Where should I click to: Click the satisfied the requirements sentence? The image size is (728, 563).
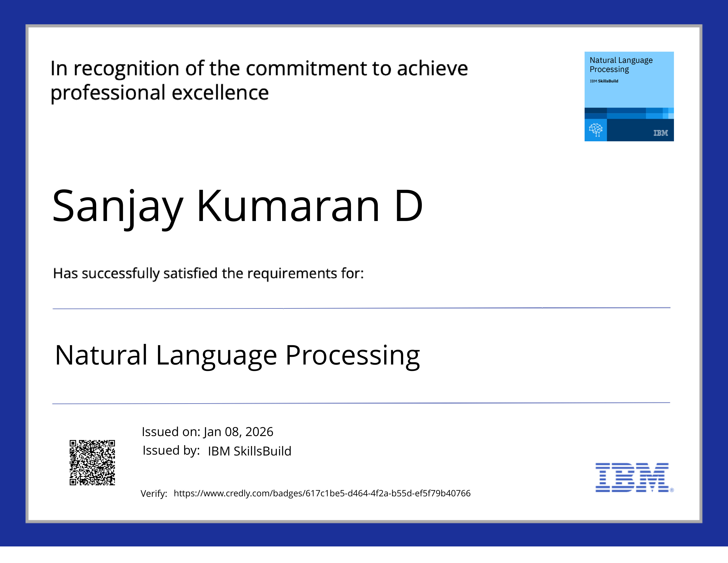point(208,274)
